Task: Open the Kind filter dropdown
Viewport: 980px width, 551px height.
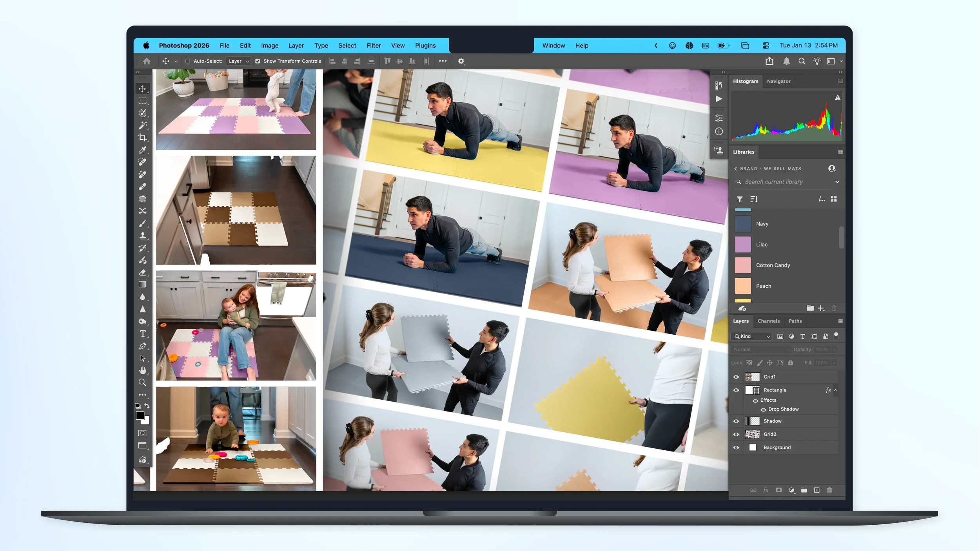Action: (x=752, y=336)
